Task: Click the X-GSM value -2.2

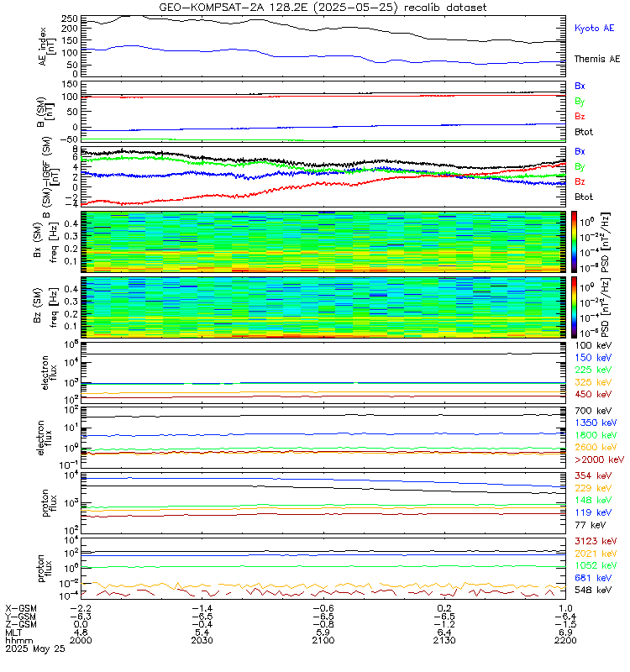Action: [x=81, y=608]
